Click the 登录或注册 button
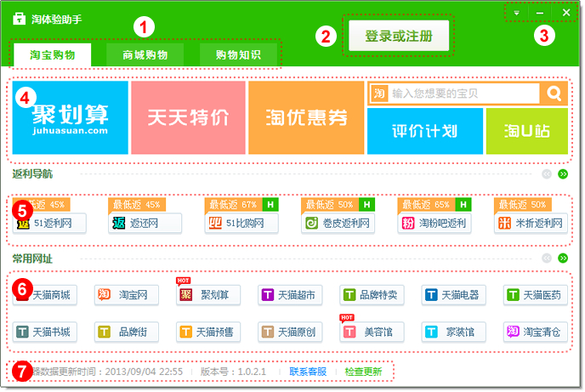 pyautogui.click(x=399, y=36)
